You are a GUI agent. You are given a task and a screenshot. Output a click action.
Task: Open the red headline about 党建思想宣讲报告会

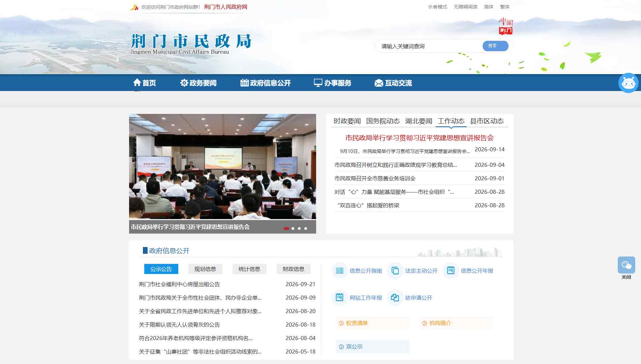[x=419, y=138]
